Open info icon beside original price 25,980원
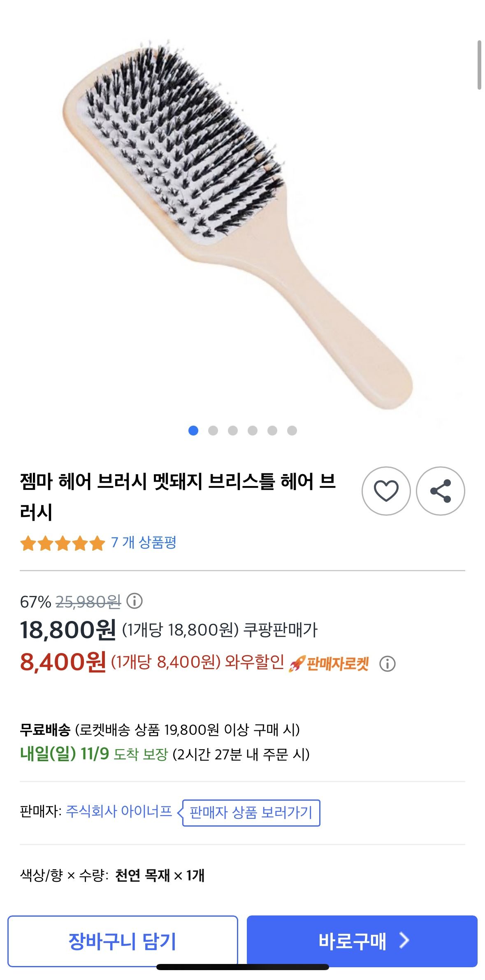The height and width of the screenshot is (980, 485). 135,601
